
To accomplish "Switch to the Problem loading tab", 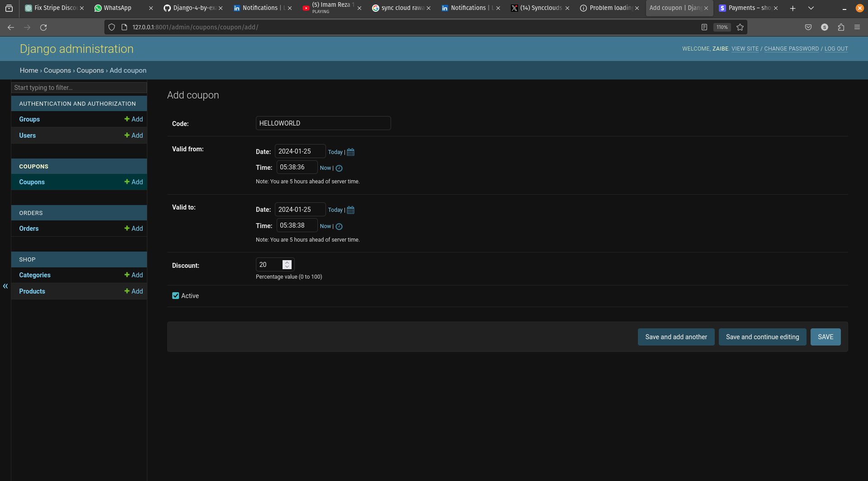I will click(609, 8).
